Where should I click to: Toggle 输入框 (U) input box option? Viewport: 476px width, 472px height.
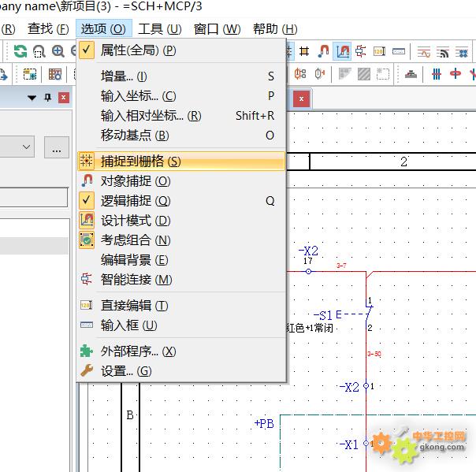(181, 325)
